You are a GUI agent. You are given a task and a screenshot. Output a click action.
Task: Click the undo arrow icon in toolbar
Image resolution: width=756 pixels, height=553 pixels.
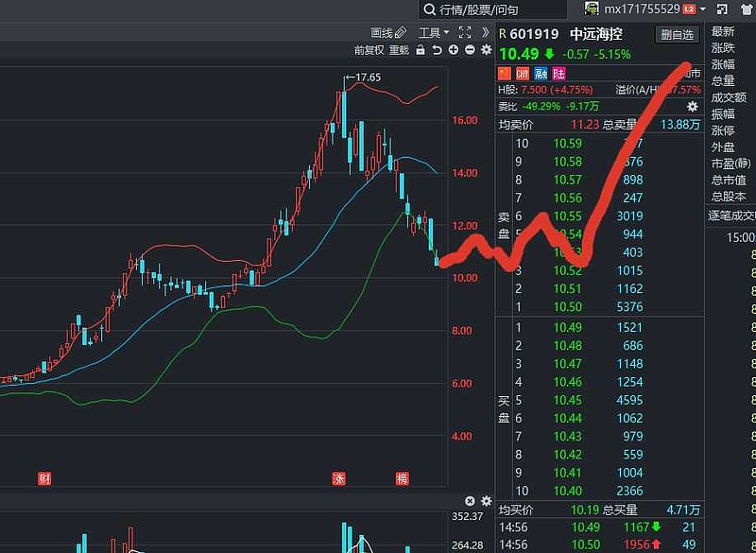[x=437, y=51]
